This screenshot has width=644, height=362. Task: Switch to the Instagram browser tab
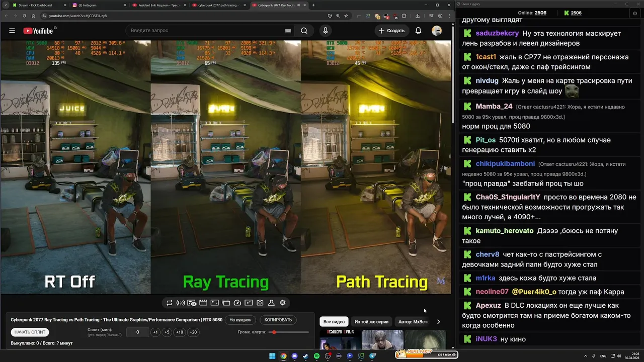[x=100, y=5]
